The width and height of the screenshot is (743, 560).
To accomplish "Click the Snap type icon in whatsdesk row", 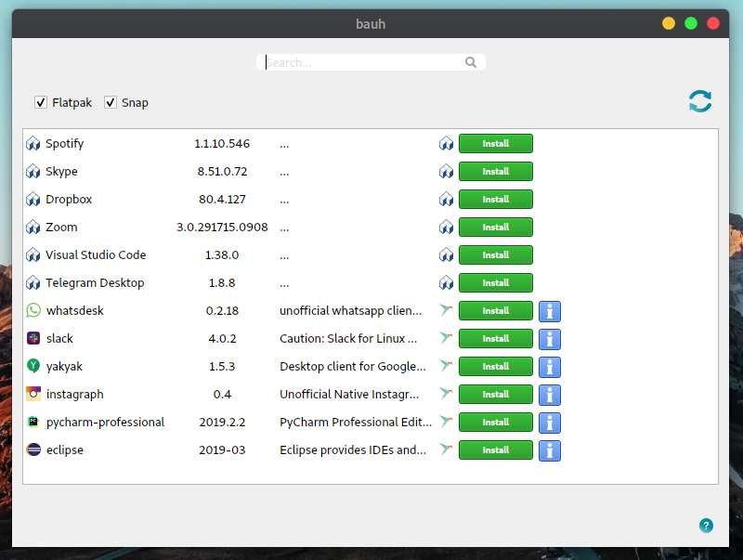I will (x=446, y=310).
